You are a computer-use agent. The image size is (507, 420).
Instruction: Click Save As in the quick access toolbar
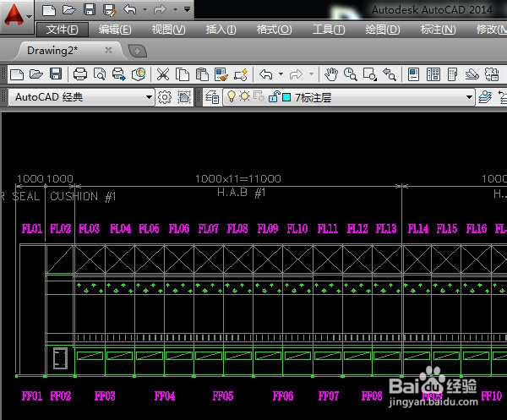(x=110, y=10)
